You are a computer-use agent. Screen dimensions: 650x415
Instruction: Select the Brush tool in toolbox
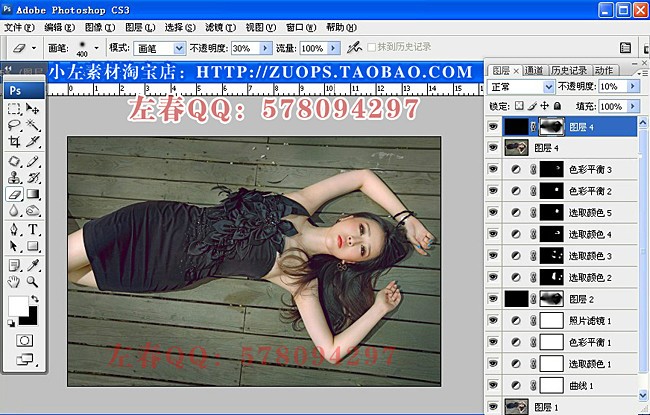32,161
